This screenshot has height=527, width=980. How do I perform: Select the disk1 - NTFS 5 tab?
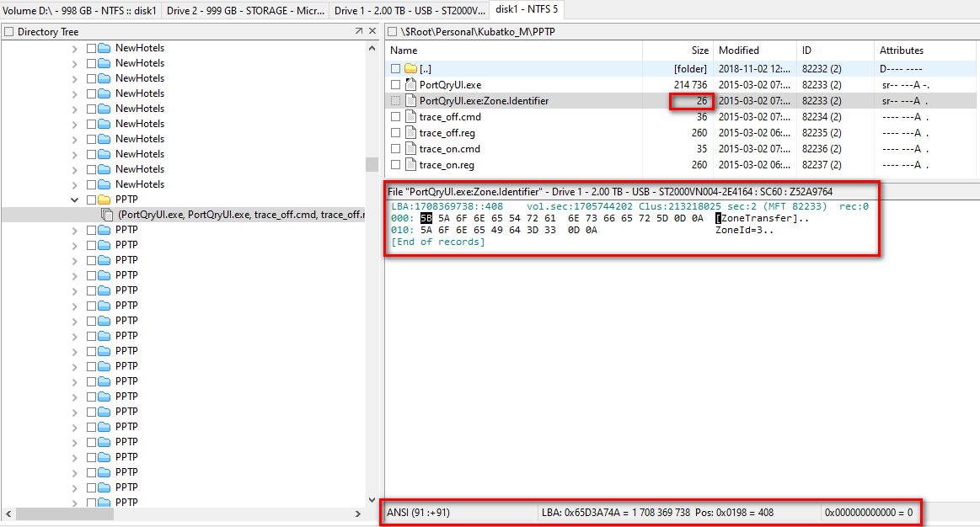point(527,9)
